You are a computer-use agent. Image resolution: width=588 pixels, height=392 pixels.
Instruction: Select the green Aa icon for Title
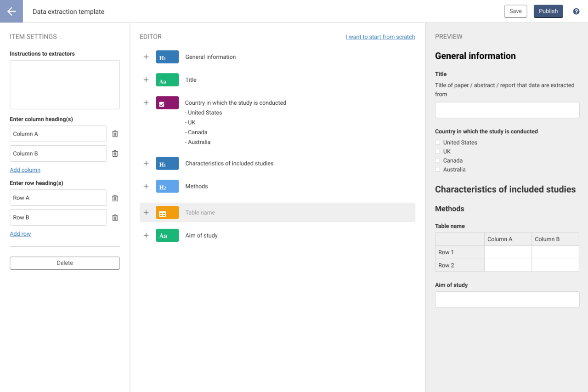tap(167, 80)
